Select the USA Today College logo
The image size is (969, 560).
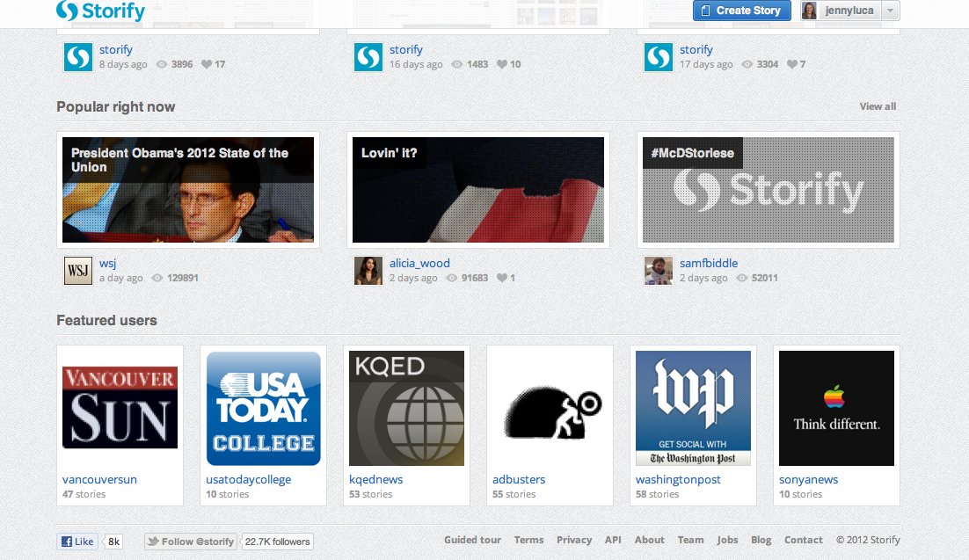point(263,408)
